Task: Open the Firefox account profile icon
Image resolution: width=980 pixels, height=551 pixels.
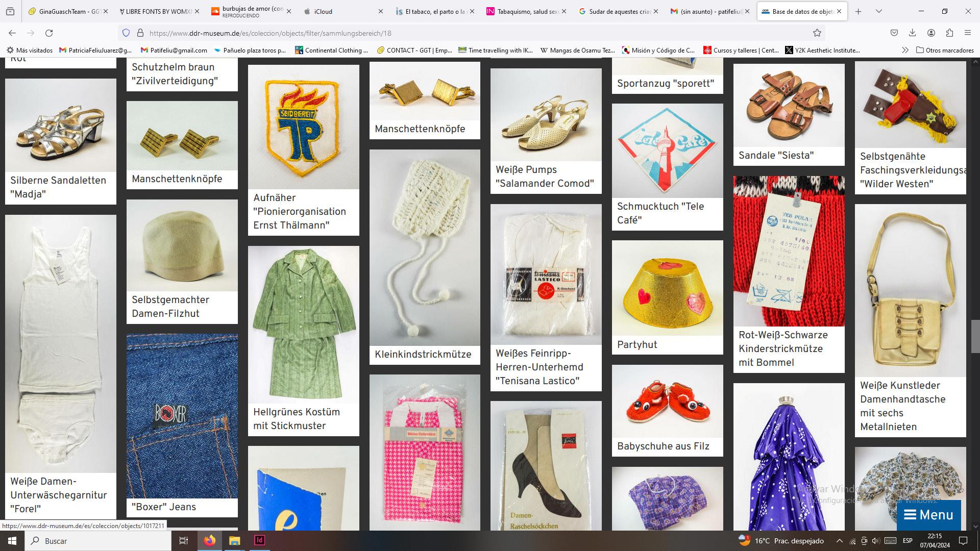Action: pyautogui.click(x=931, y=33)
